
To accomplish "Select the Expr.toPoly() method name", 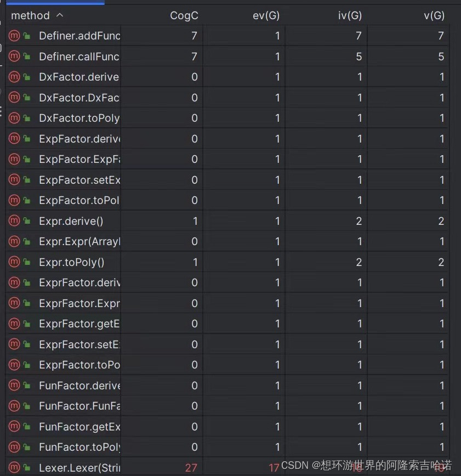I will [72, 263].
